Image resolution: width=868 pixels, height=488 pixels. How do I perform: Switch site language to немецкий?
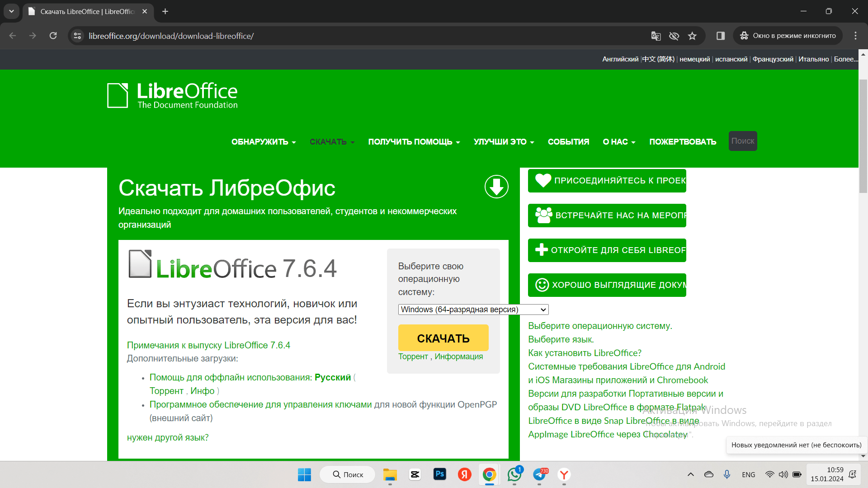pos(694,59)
